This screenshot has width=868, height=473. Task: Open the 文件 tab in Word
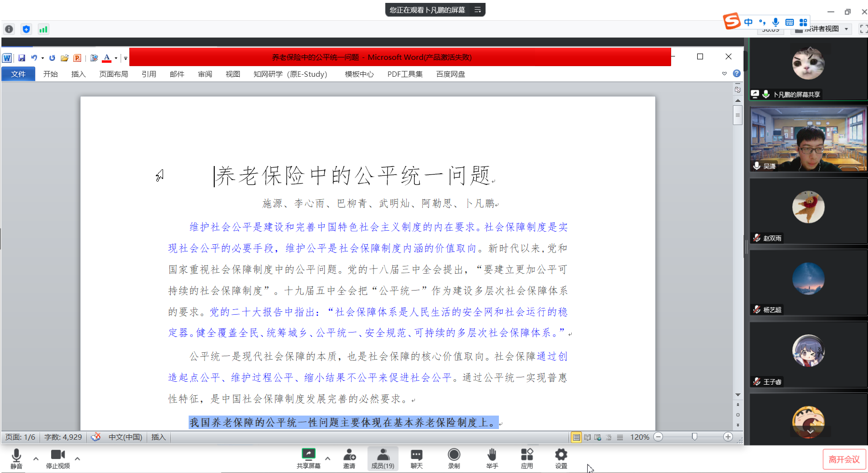18,74
